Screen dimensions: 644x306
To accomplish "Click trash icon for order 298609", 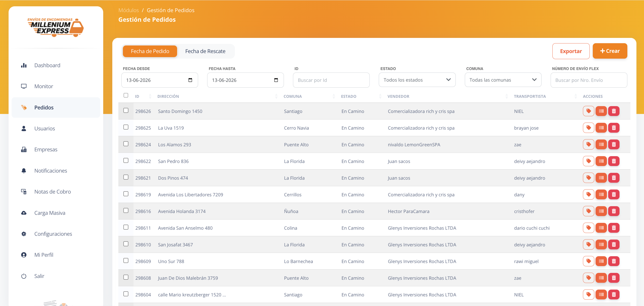I will [x=614, y=261].
